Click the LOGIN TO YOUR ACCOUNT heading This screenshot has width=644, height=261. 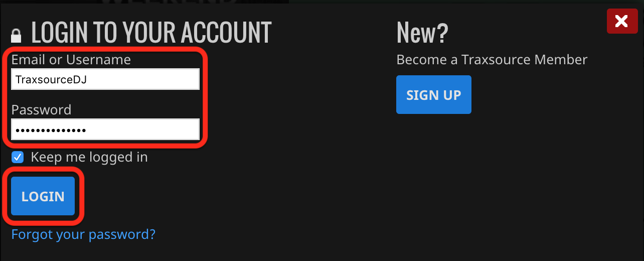pos(151,33)
